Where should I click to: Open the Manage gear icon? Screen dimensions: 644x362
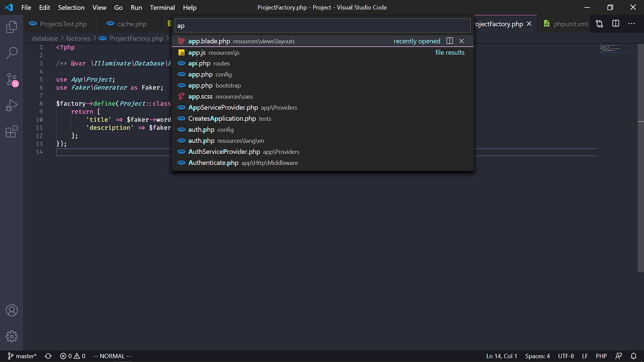click(x=11, y=336)
